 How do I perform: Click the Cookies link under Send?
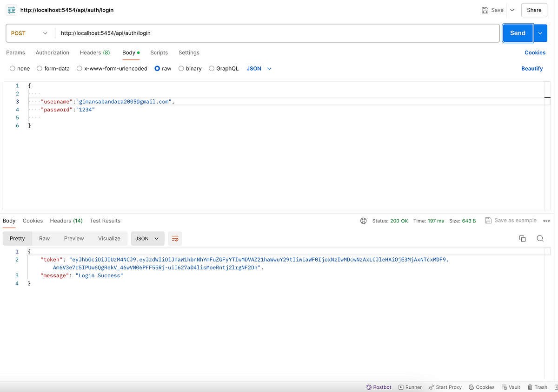point(535,52)
